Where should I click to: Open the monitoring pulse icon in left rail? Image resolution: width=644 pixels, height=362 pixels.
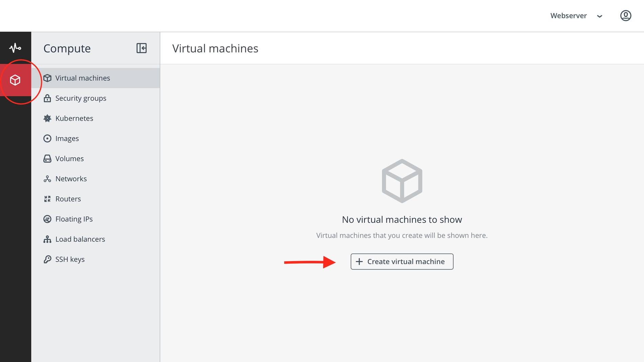(x=15, y=48)
